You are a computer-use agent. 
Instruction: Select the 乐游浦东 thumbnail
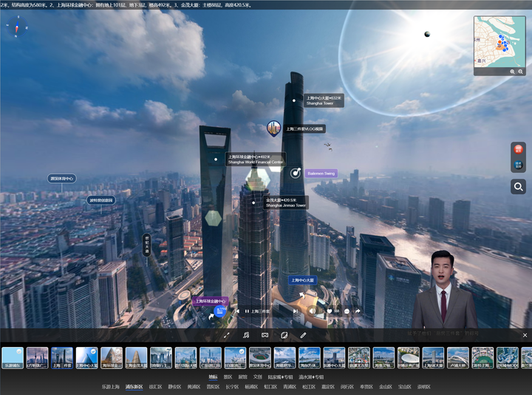pos(13,357)
